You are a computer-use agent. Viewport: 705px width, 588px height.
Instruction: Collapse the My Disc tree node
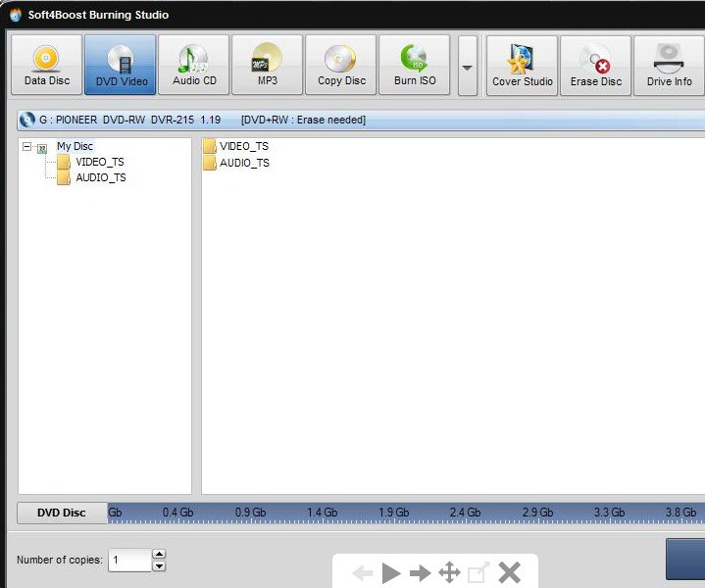(x=27, y=147)
